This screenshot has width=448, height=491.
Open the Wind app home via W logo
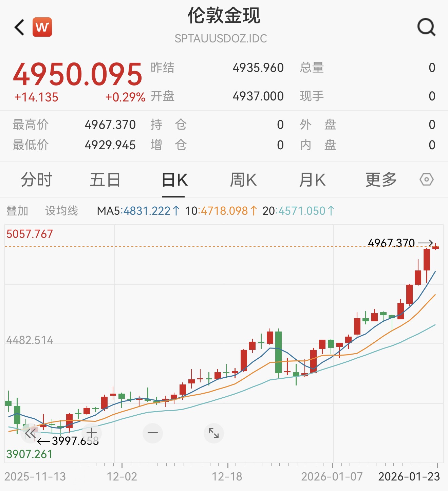pos(41,27)
